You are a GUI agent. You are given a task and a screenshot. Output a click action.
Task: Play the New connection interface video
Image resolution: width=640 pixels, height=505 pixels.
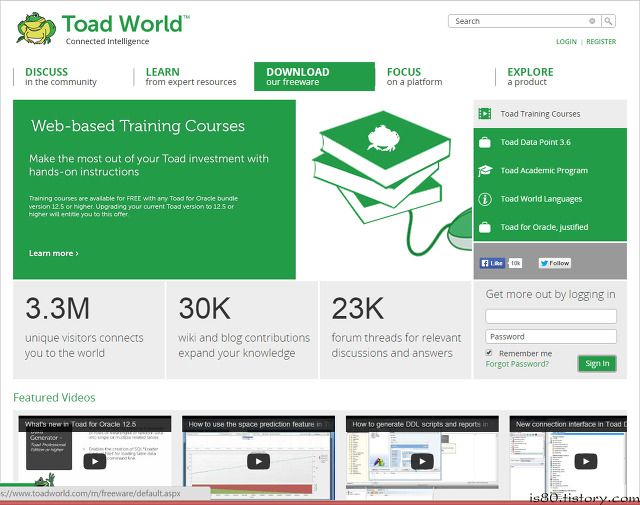pyautogui.click(x=586, y=462)
